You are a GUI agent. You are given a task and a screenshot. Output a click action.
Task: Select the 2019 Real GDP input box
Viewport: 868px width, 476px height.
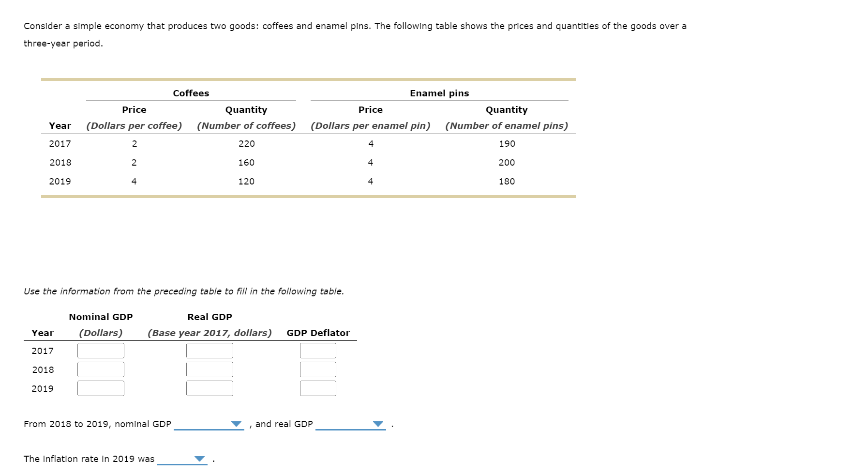point(209,387)
